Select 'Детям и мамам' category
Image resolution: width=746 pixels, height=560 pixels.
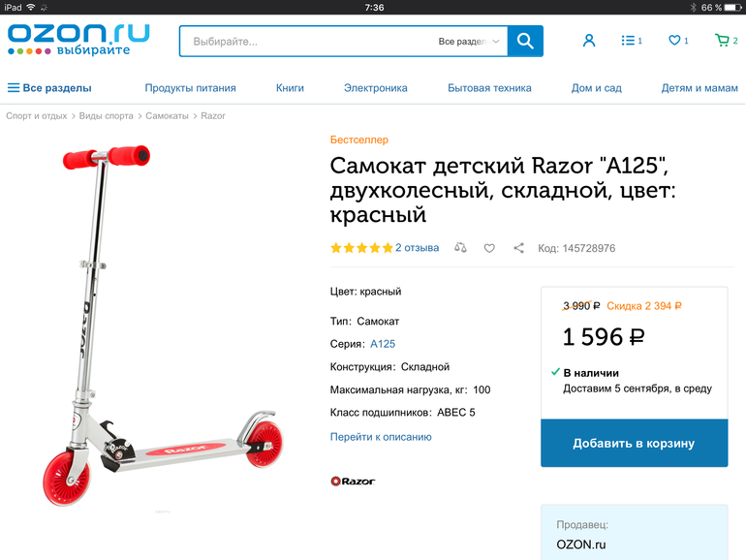point(699,88)
